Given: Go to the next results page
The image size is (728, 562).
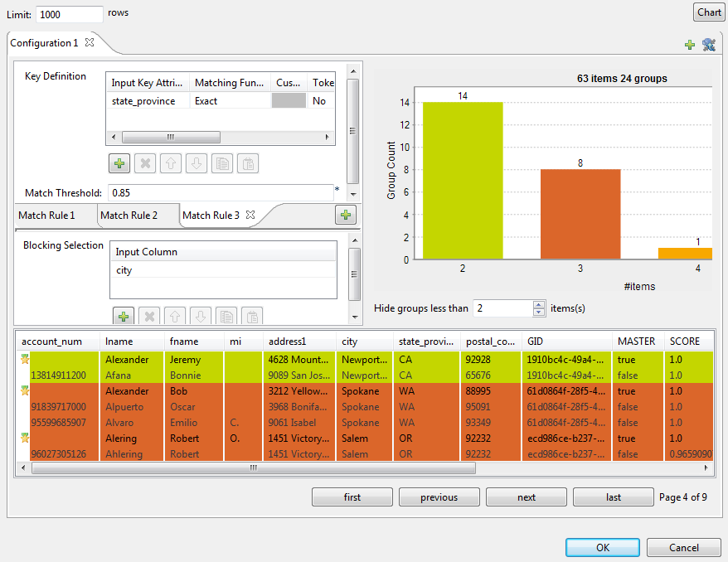Looking at the screenshot, I should 527,497.
